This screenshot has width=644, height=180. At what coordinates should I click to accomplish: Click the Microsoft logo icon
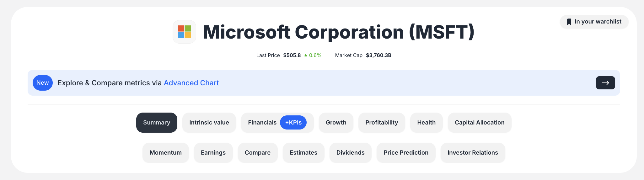pos(184,32)
